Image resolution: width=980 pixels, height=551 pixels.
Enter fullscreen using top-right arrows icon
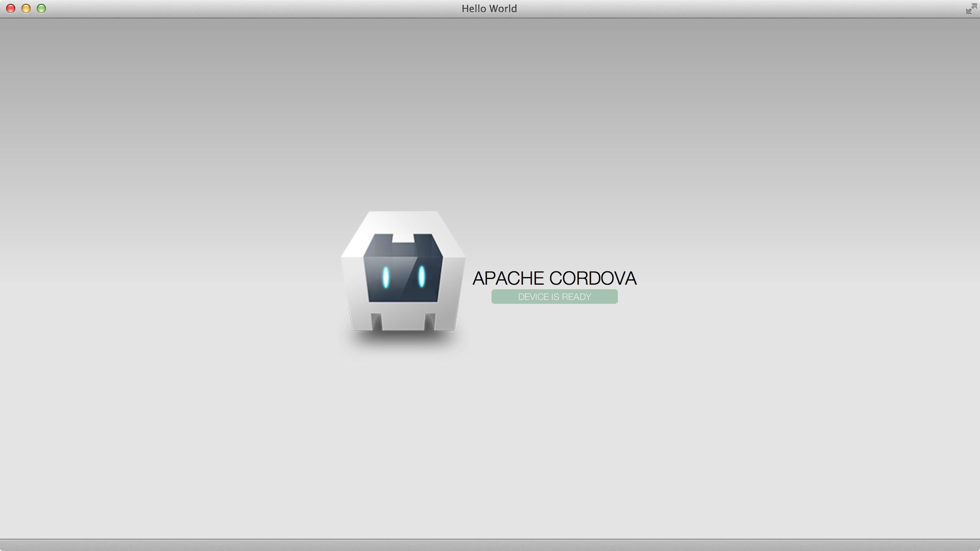pyautogui.click(x=971, y=9)
